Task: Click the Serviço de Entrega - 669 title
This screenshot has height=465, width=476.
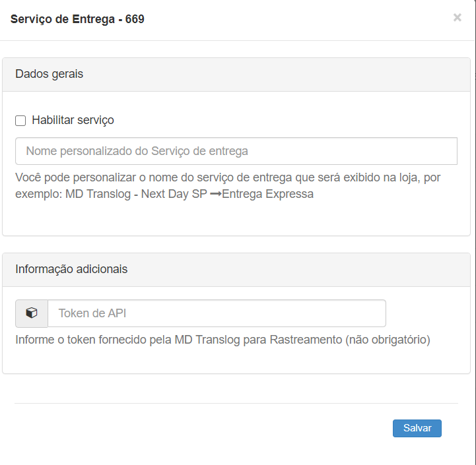Action: 77,19
